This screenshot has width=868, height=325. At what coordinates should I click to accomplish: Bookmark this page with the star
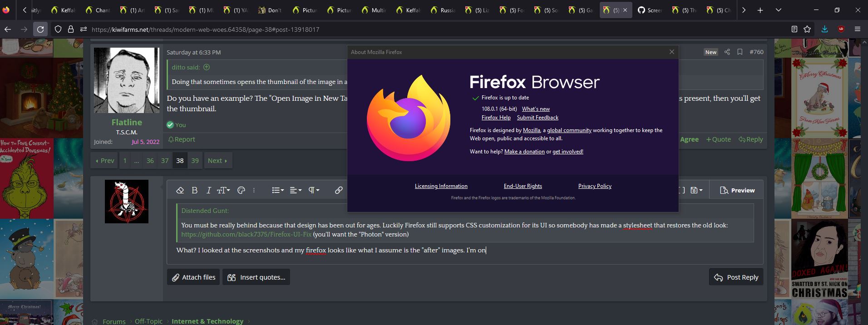807,30
